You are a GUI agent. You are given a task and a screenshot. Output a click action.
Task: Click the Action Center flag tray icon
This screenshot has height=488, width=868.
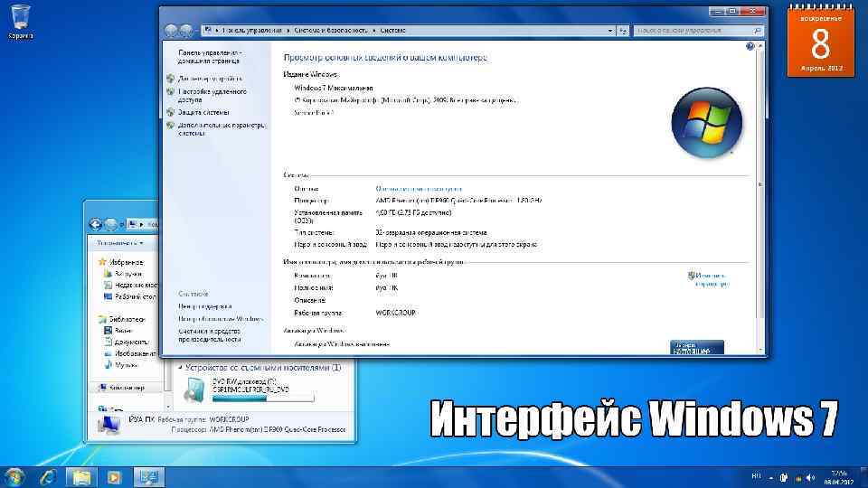783,477
